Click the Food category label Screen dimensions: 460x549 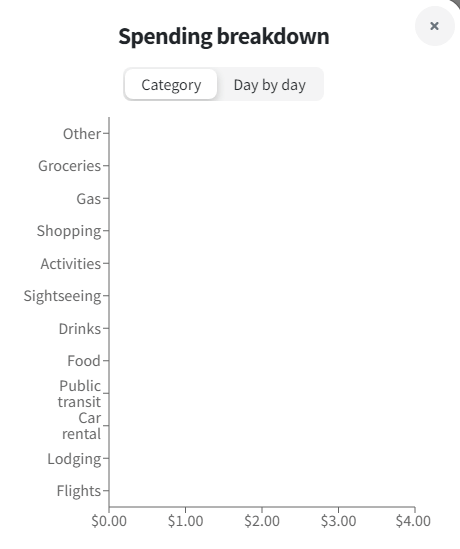point(84,361)
